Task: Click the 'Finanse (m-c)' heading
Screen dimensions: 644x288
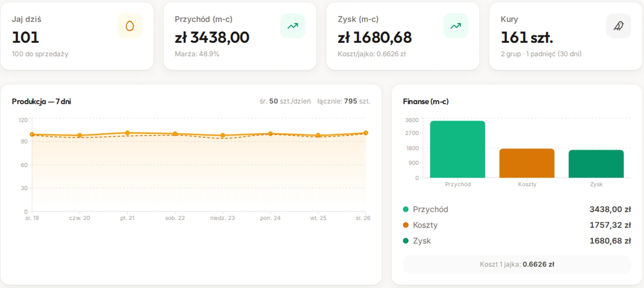Action: [426, 102]
